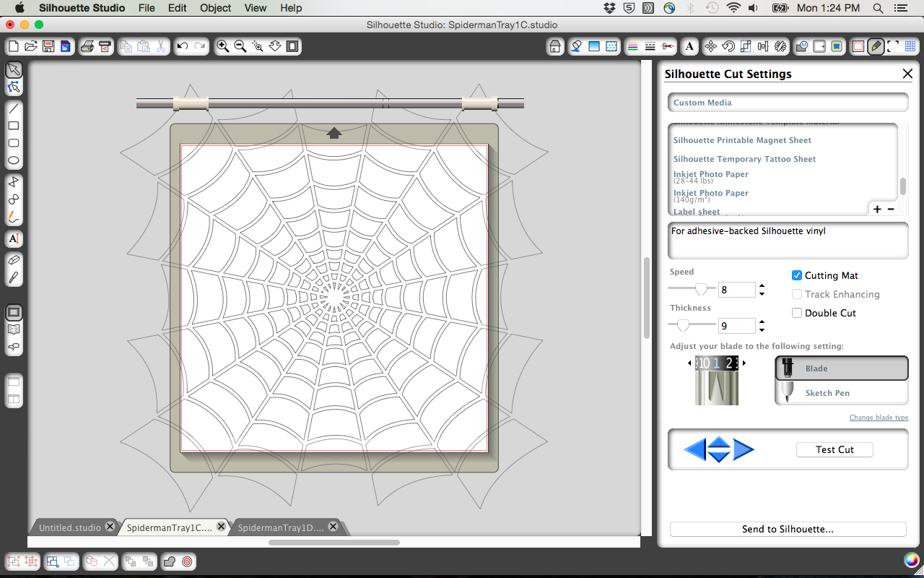Increase the blade setting with right arrow
The image size is (924, 578).
(x=744, y=363)
